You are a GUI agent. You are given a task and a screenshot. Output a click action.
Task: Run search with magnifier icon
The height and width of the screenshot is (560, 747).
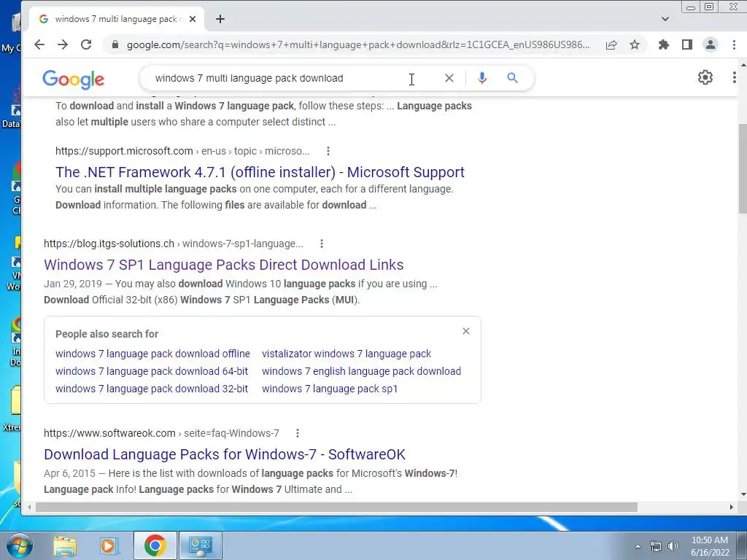tap(513, 78)
